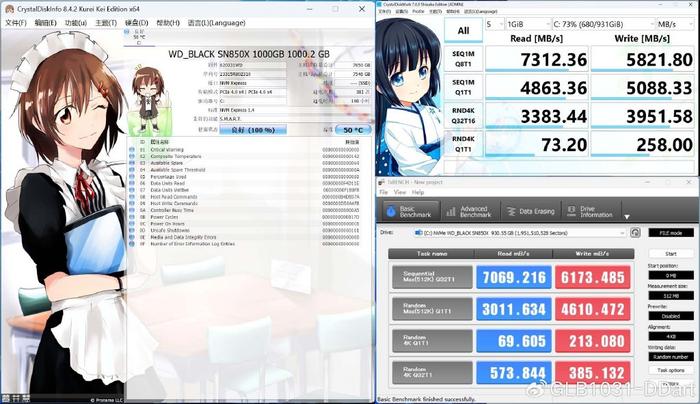The height and width of the screenshot is (404, 700).
Task: Click the health status bar showing 良好 (100 %)
Action: (253, 130)
